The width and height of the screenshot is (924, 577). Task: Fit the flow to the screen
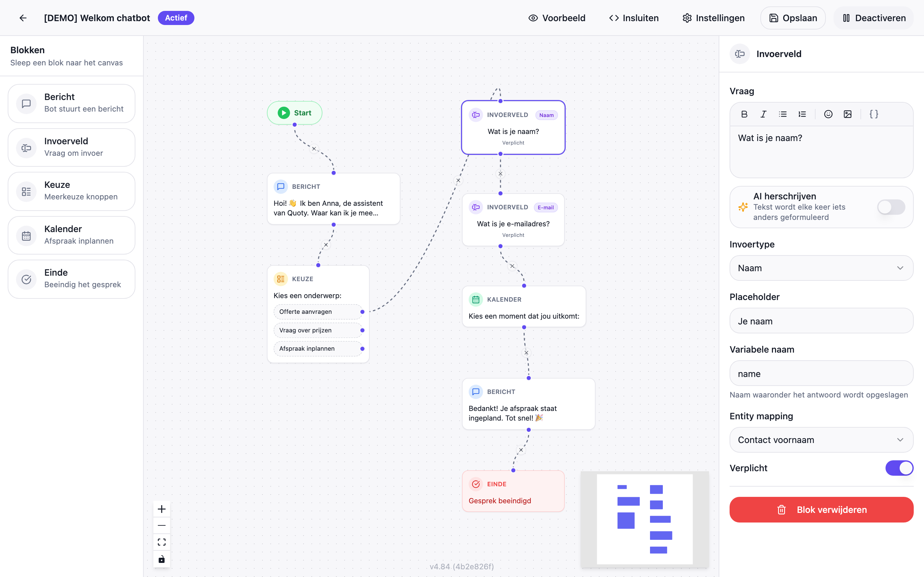pos(161,541)
